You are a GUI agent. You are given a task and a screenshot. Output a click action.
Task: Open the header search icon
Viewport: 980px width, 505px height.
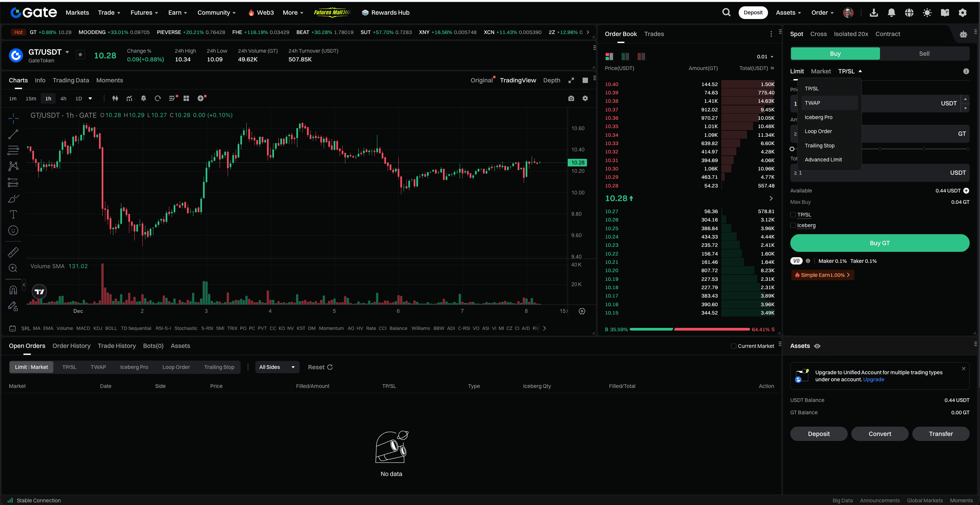(726, 13)
